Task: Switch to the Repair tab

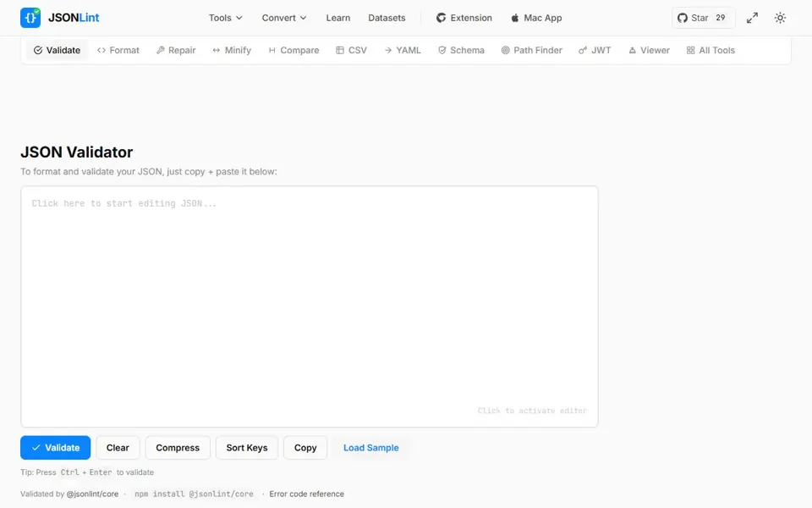Action: 176,50
